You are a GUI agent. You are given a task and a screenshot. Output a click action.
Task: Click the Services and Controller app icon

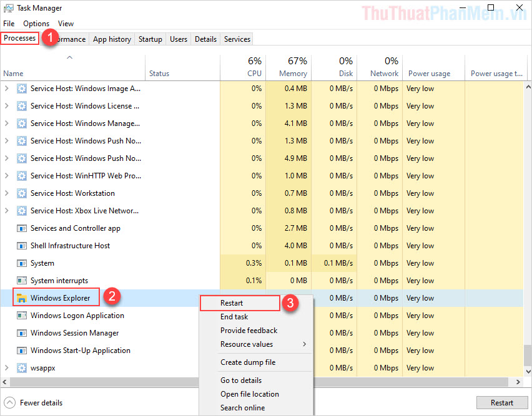coord(21,228)
